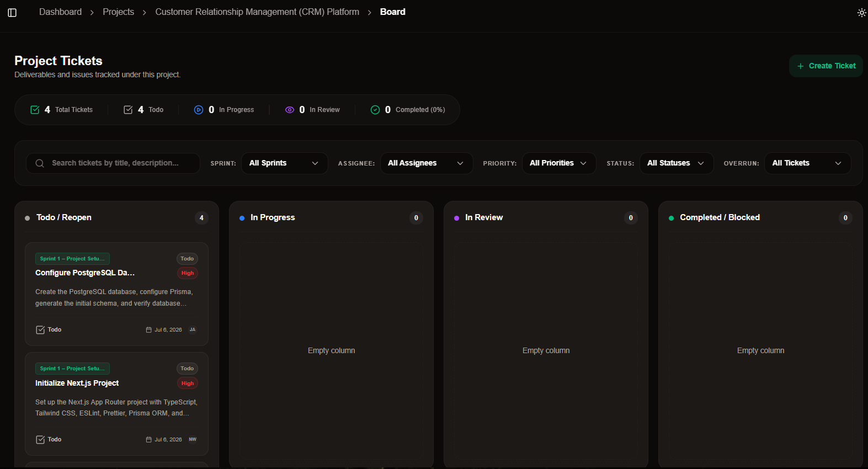This screenshot has width=868, height=469.
Task: Click the Todo / Reopen count badge
Action: pos(201,218)
